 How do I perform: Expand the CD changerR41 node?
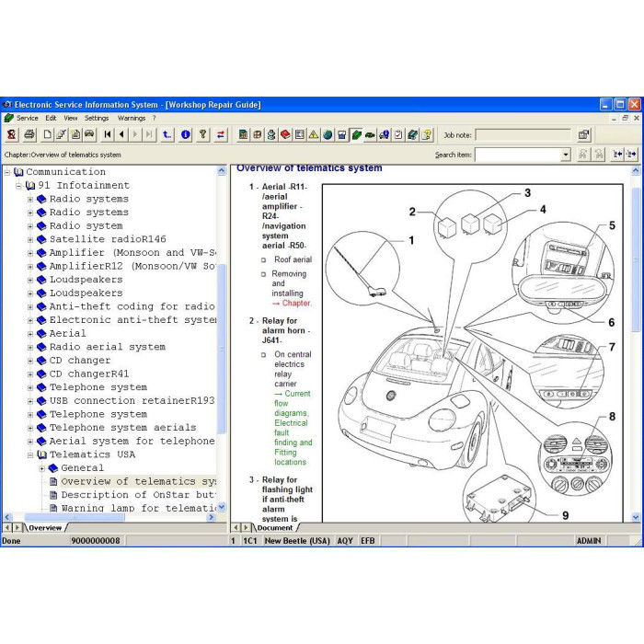point(30,374)
